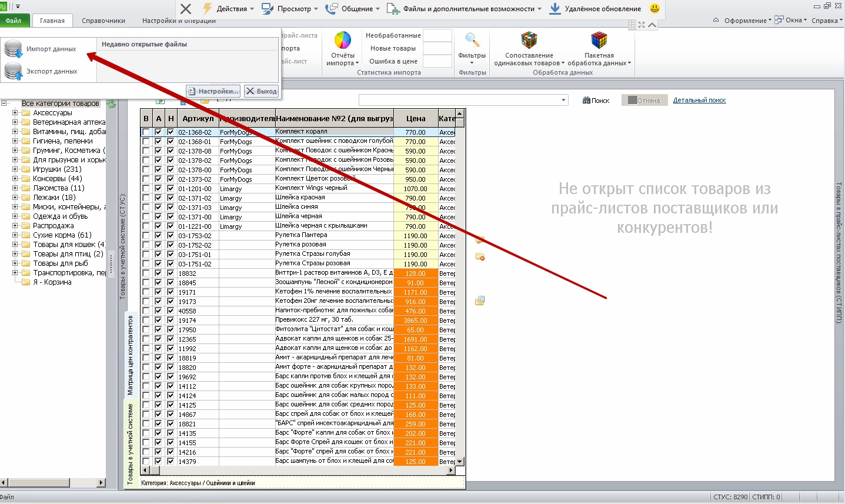Toggle column А checkbox for article 03-1753-02
The width and height of the screenshot is (845, 504).
pos(158,236)
